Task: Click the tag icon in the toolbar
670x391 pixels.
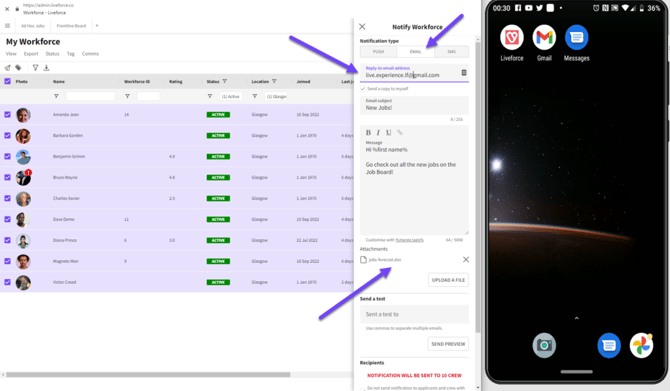Action: (x=18, y=68)
